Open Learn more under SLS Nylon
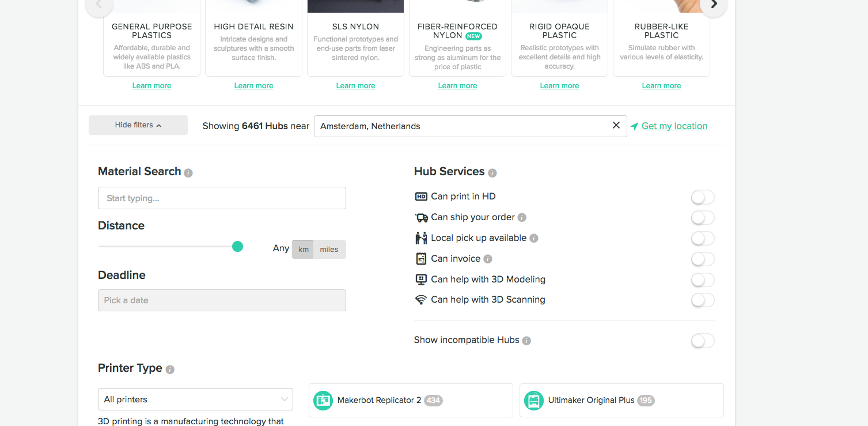Viewport: 868px width, 426px height. [355, 86]
